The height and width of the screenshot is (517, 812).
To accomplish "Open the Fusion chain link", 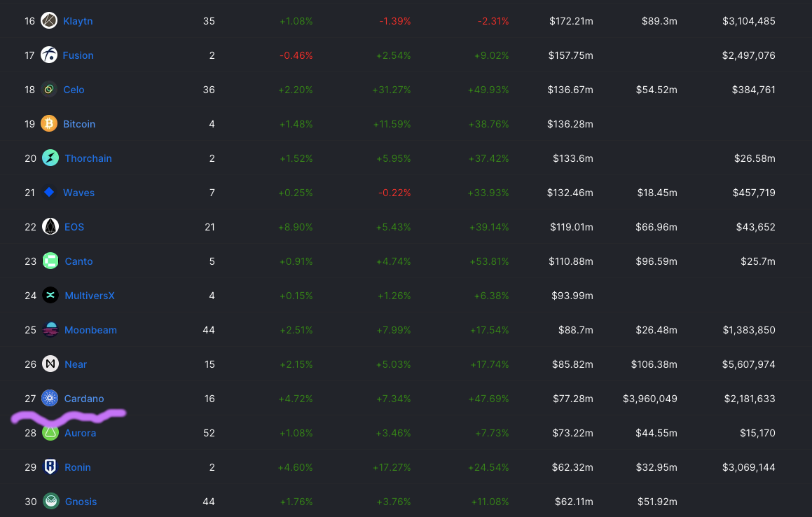I will [78, 55].
